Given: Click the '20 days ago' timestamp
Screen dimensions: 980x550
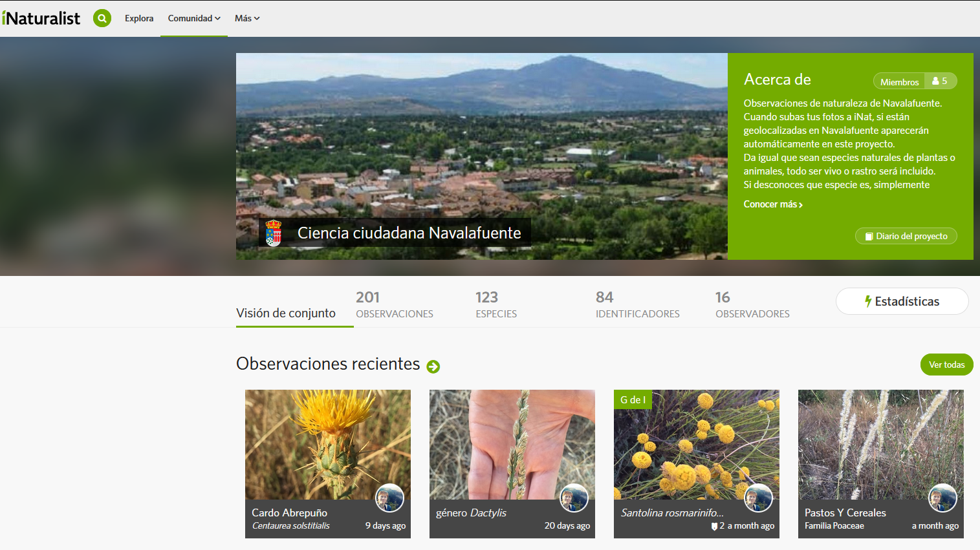Looking at the screenshot, I should [x=567, y=526].
